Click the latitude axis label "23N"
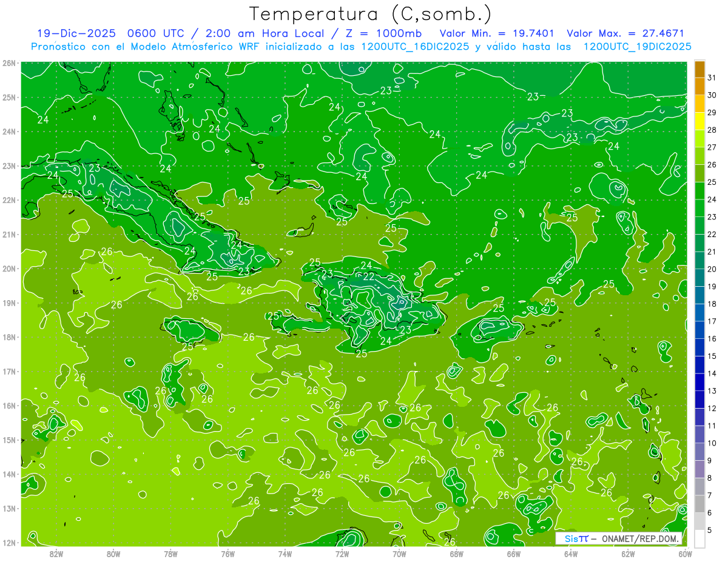Screen dimensions: 728x562 (9, 166)
